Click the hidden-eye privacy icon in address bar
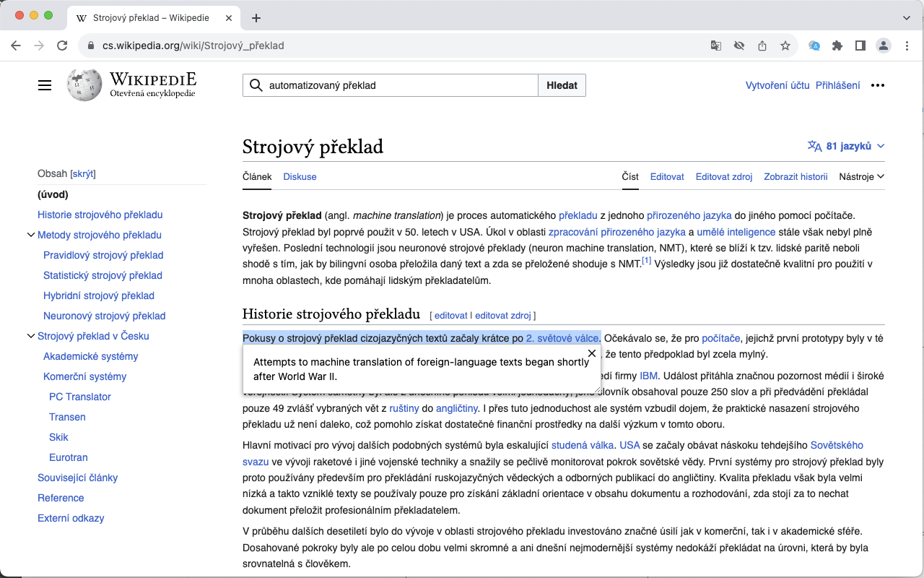 click(739, 45)
